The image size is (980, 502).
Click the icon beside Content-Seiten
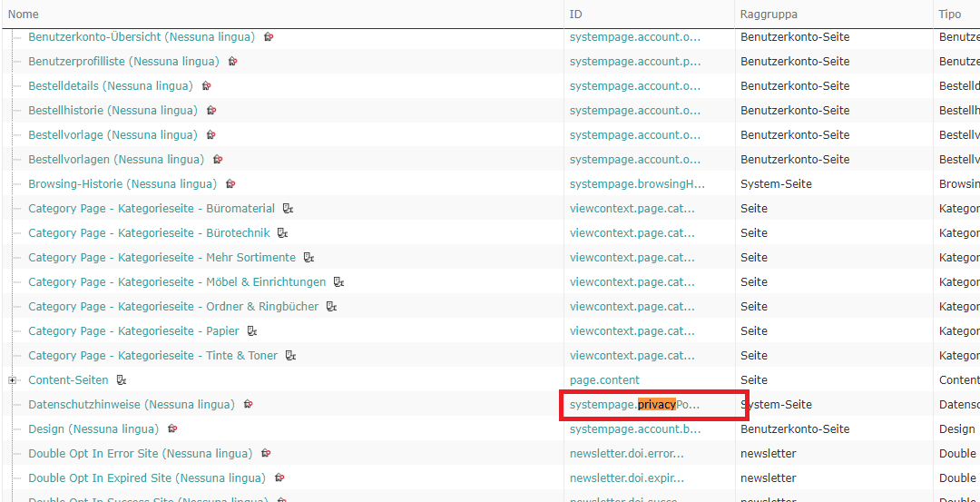point(122,380)
